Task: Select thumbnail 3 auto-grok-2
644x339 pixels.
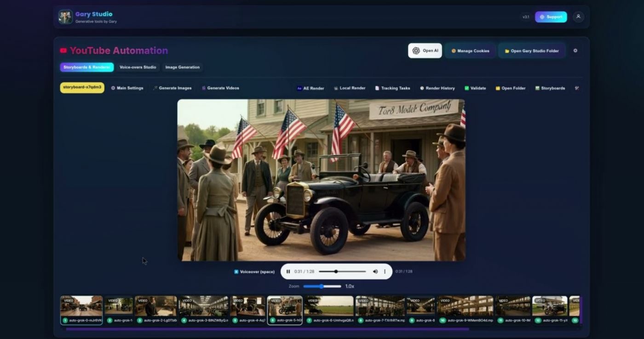Action: coord(155,310)
